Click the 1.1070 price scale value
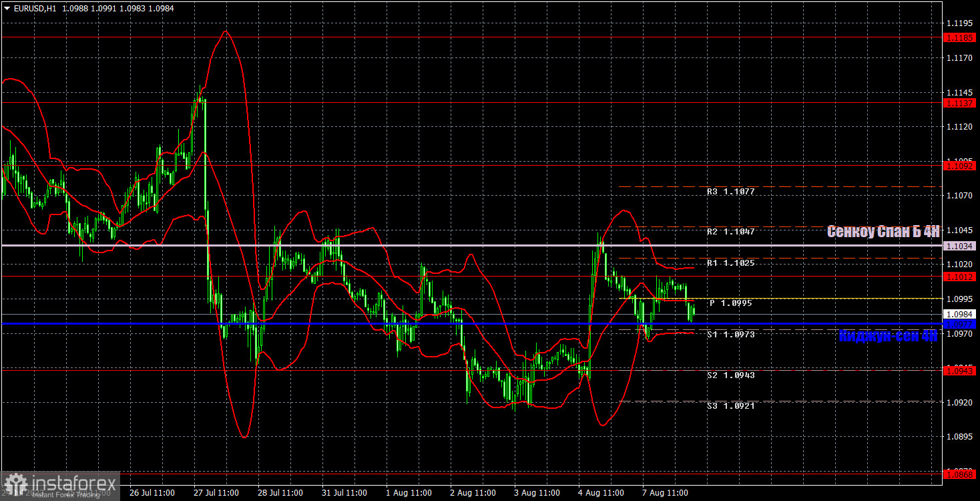The image size is (980, 501). 959,195
